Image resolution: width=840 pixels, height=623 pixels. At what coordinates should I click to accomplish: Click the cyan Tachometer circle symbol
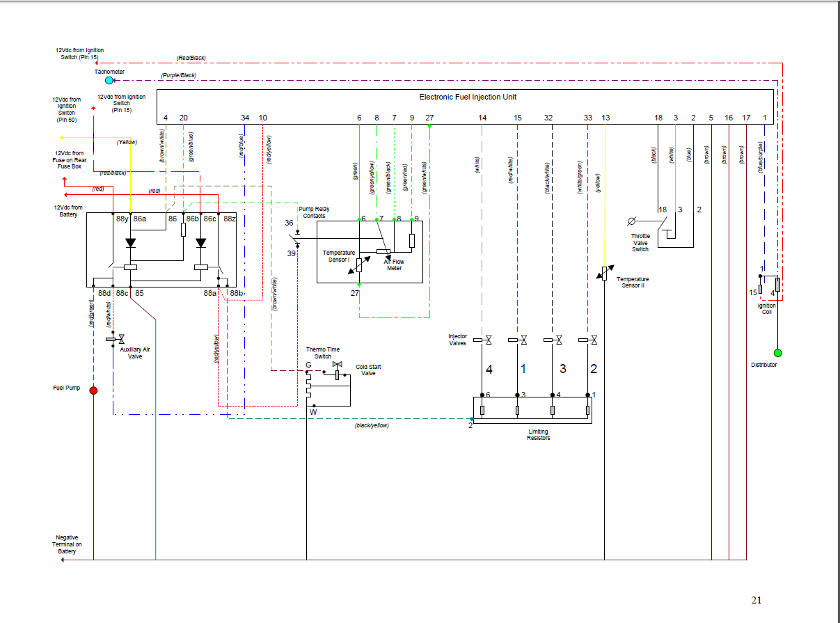click(x=109, y=81)
